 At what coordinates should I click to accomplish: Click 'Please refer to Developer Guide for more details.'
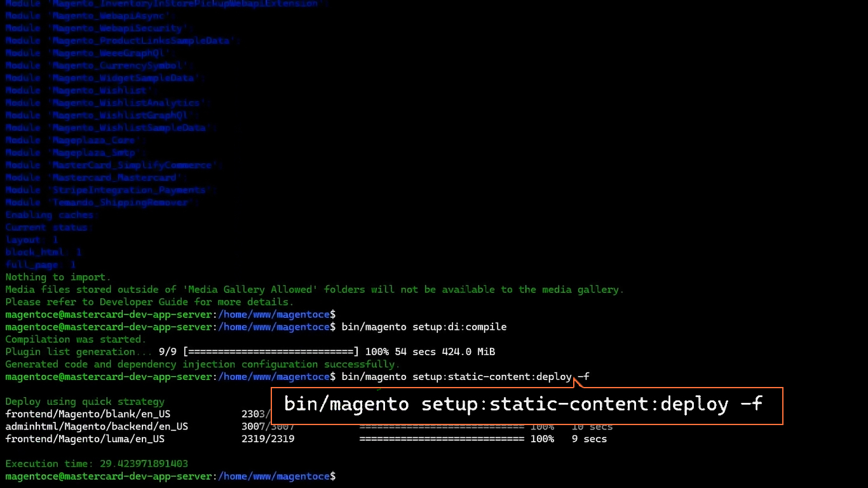[149, 302]
